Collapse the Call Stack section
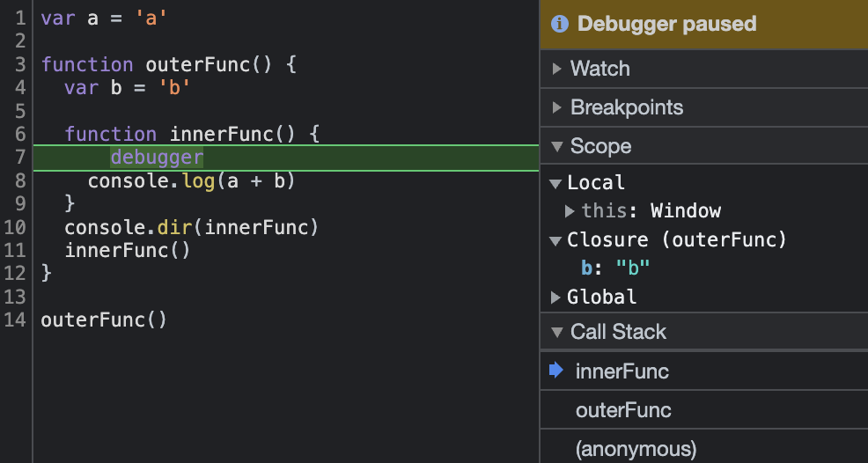 [x=557, y=333]
